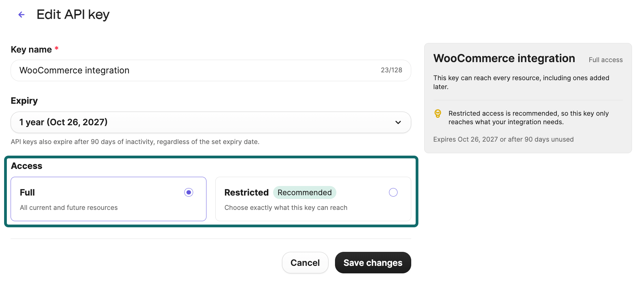Click the Edit API key page title
Image resolution: width=644 pixels, height=286 pixels.
[x=73, y=15]
